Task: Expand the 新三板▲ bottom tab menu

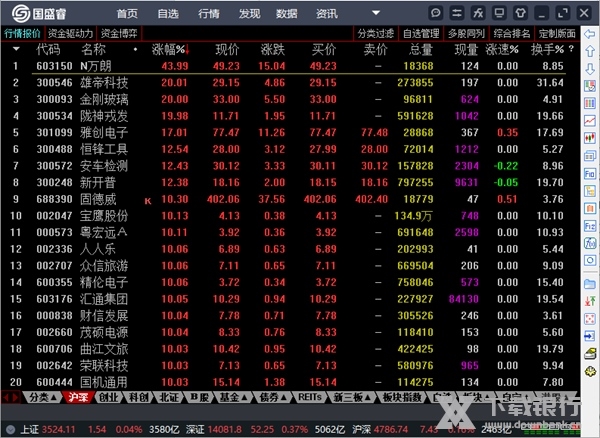Action: click(x=352, y=397)
